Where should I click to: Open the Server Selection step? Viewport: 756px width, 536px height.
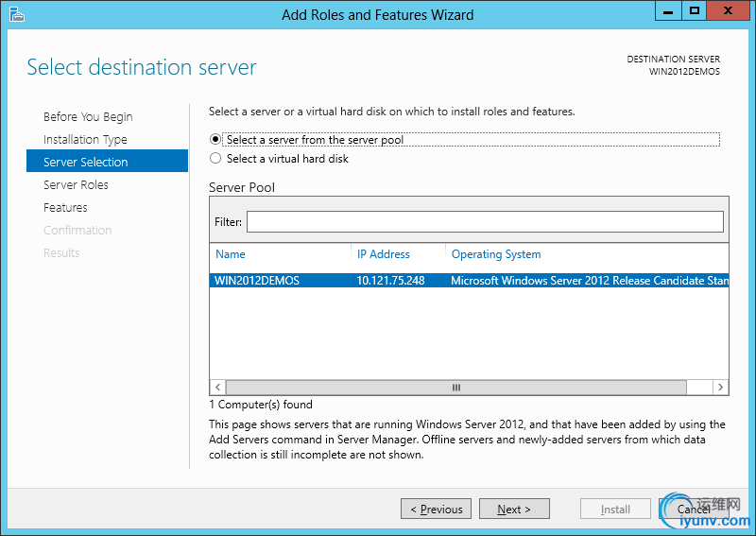(107, 161)
